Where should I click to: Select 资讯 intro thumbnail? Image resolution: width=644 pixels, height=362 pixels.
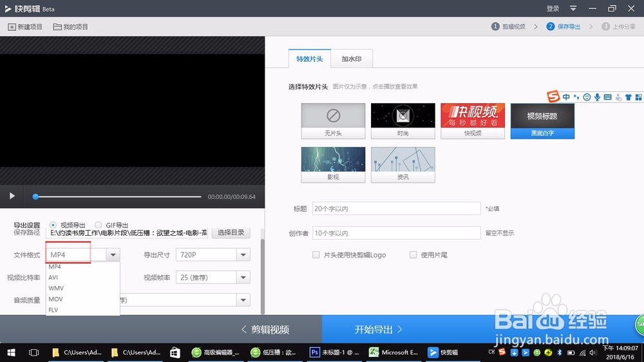[403, 165]
